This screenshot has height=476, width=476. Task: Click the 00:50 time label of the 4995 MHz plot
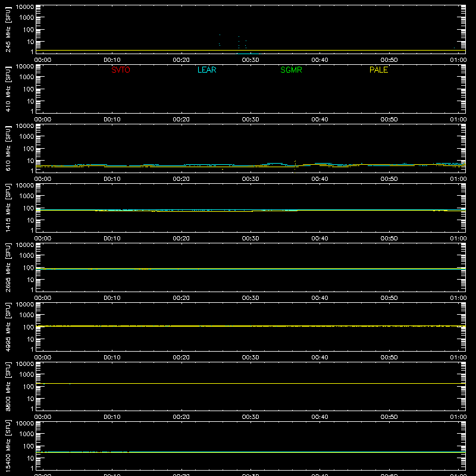click(389, 358)
